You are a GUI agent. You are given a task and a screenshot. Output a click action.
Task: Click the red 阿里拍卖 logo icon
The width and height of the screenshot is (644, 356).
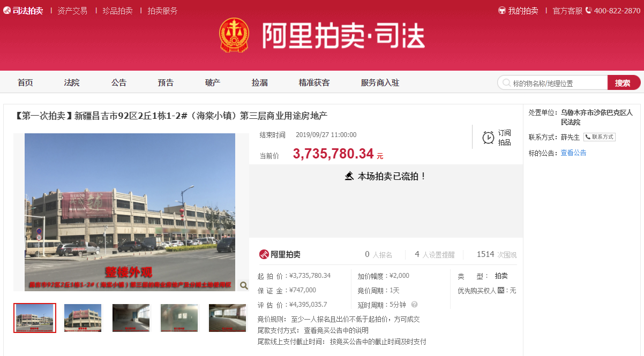click(x=264, y=254)
